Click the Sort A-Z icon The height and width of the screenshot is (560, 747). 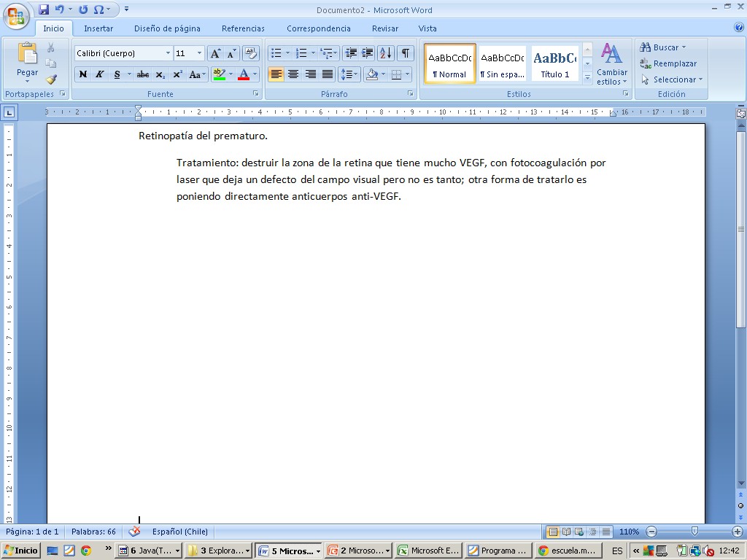point(386,53)
